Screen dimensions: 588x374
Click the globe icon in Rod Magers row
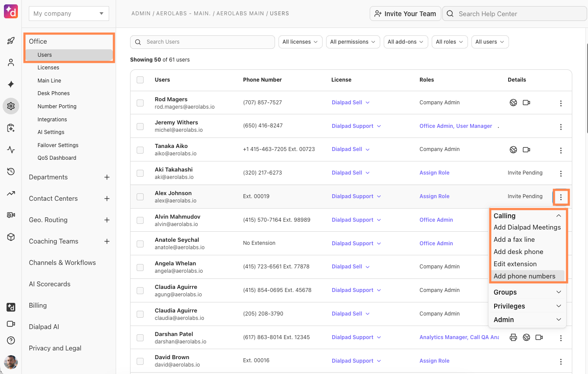513,103
